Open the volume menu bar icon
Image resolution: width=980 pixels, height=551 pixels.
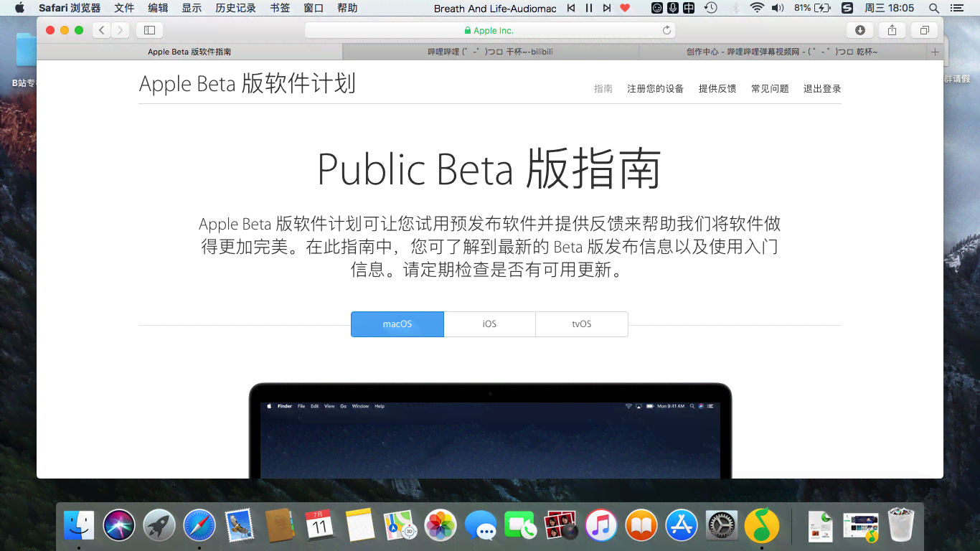[x=778, y=8]
